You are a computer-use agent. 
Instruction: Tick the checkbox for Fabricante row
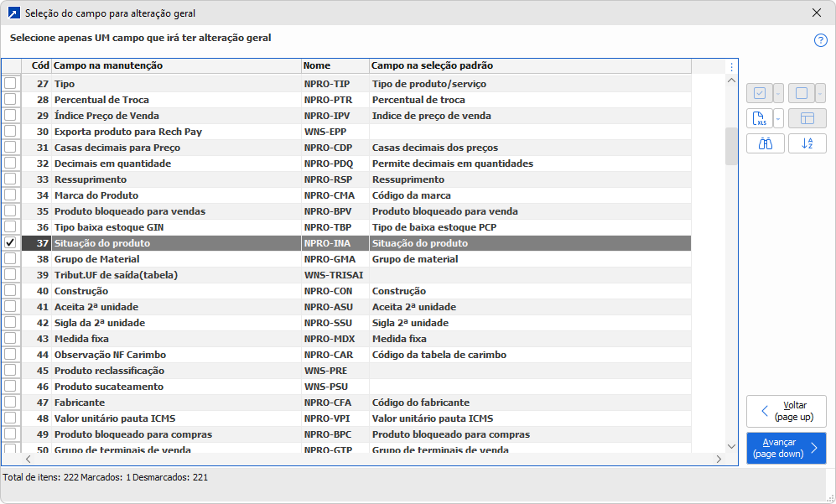(10, 402)
